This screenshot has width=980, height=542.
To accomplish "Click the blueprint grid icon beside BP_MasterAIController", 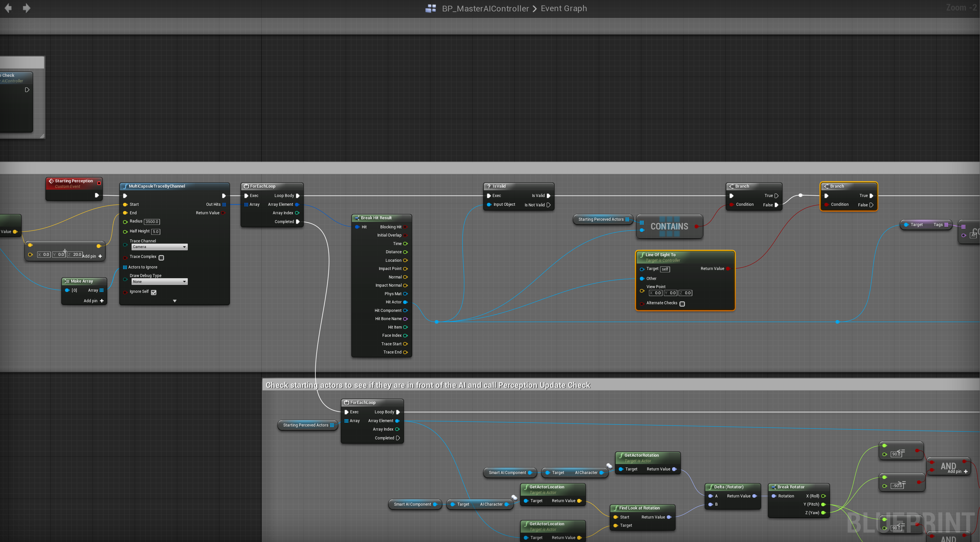I will [x=430, y=9].
